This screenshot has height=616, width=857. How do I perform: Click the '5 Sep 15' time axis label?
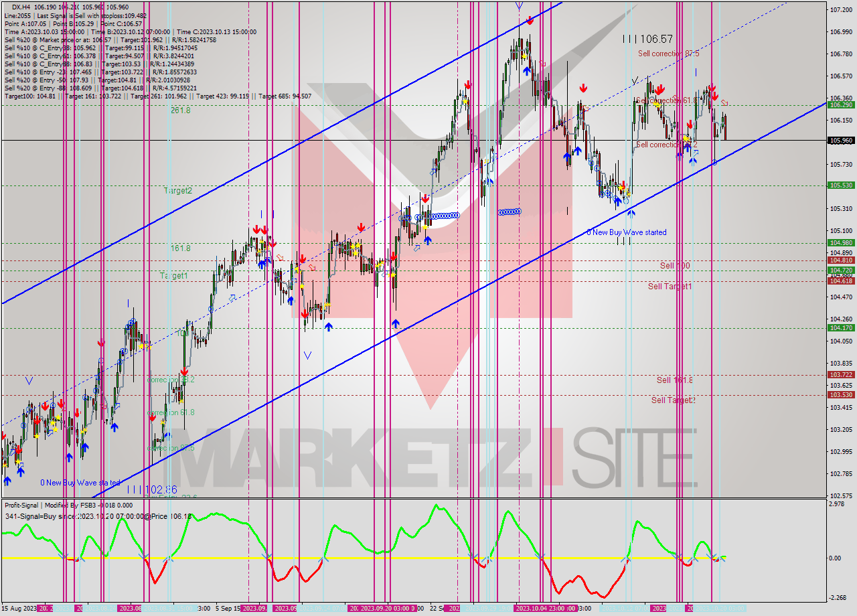click(x=228, y=609)
